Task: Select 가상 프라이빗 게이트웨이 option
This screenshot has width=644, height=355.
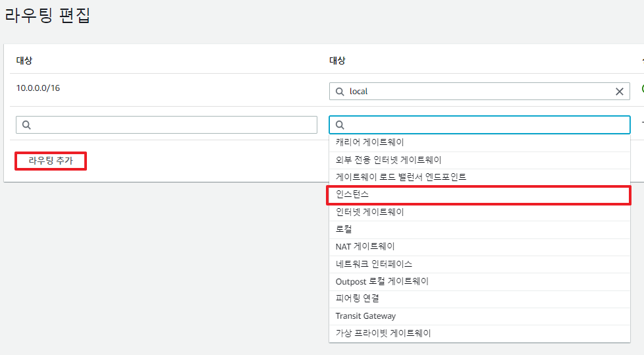Action: coord(479,333)
